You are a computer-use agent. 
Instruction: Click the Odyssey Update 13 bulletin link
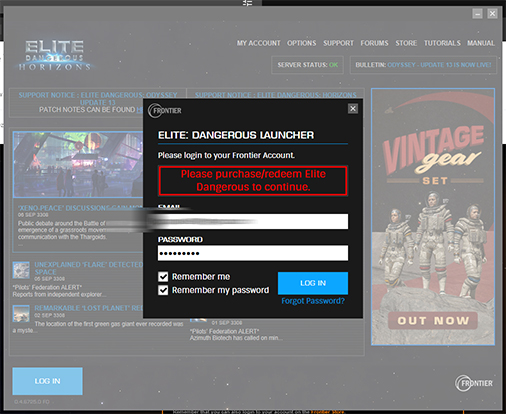pyautogui.click(x=439, y=65)
